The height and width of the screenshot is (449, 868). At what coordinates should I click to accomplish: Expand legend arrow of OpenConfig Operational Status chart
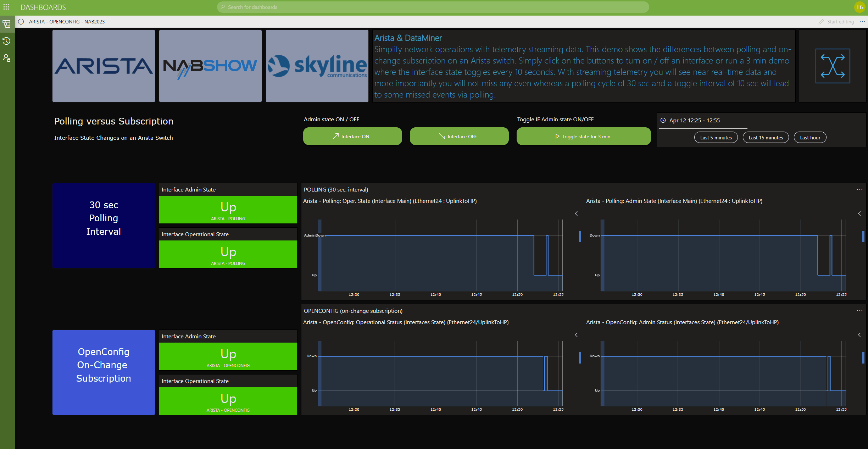576,335
